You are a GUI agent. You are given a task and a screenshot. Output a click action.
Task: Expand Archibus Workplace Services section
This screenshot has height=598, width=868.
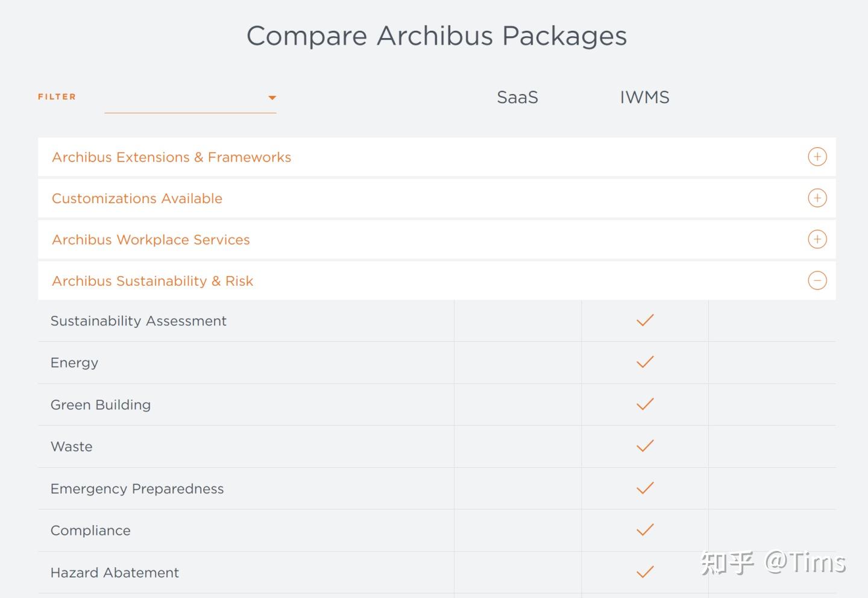click(817, 239)
